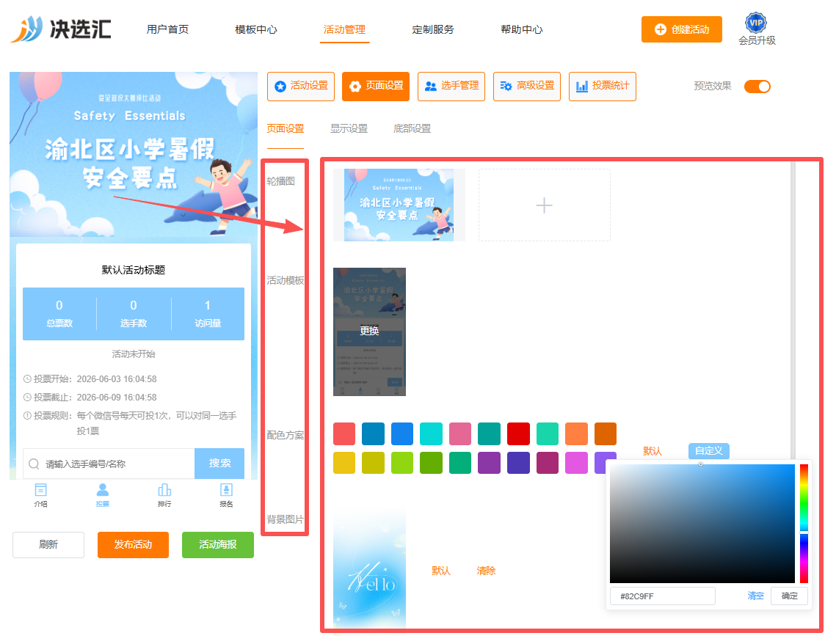Select the yellow color swatch
Screen dimensions: 836x644
[x=344, y=462]
